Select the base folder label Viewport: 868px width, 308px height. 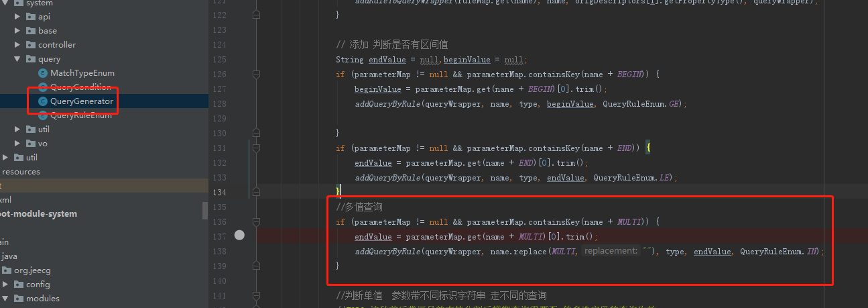[48, 31]
